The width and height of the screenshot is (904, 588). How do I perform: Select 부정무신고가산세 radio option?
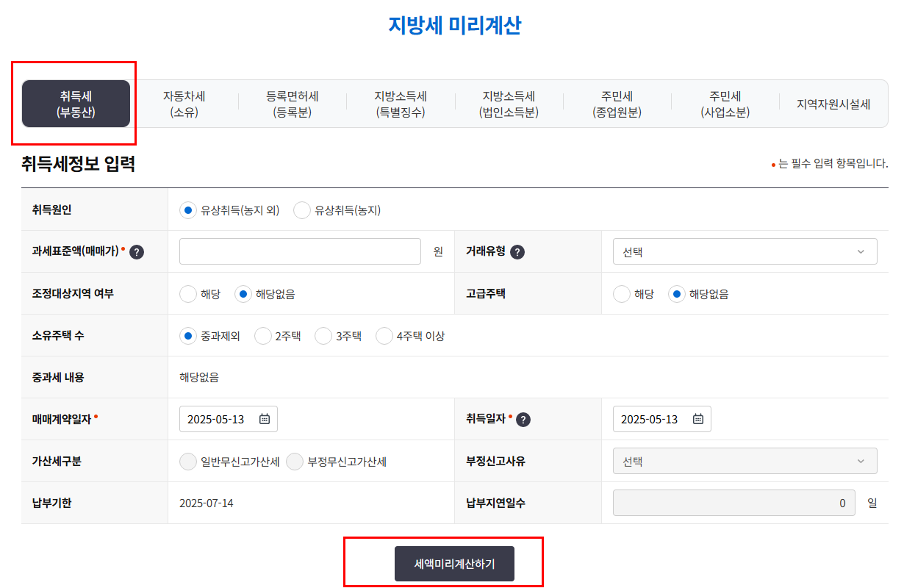tap(295, 462)
